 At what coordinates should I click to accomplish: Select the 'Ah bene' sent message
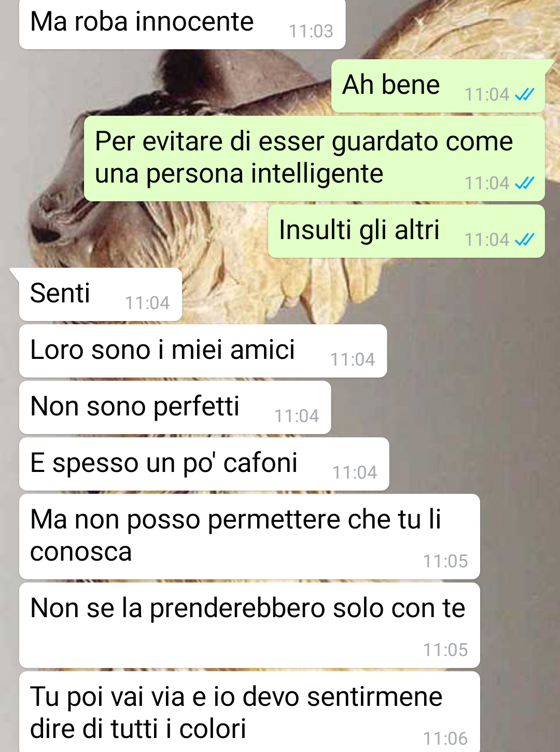coord(438,86)
